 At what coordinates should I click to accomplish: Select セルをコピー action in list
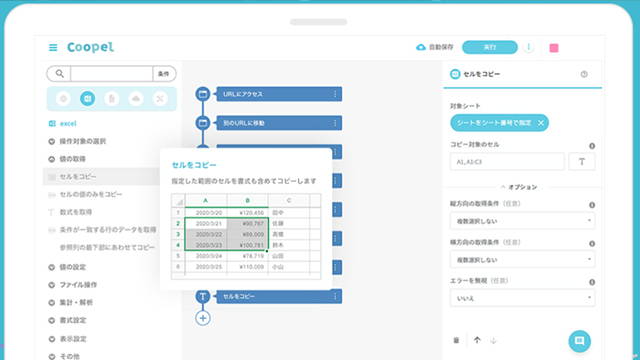(x=101, y=177)
